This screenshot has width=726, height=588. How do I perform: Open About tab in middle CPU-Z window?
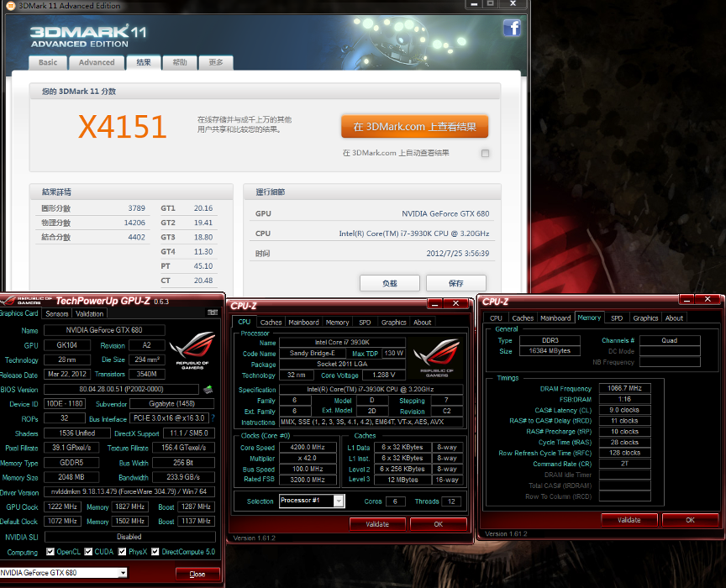423,323
